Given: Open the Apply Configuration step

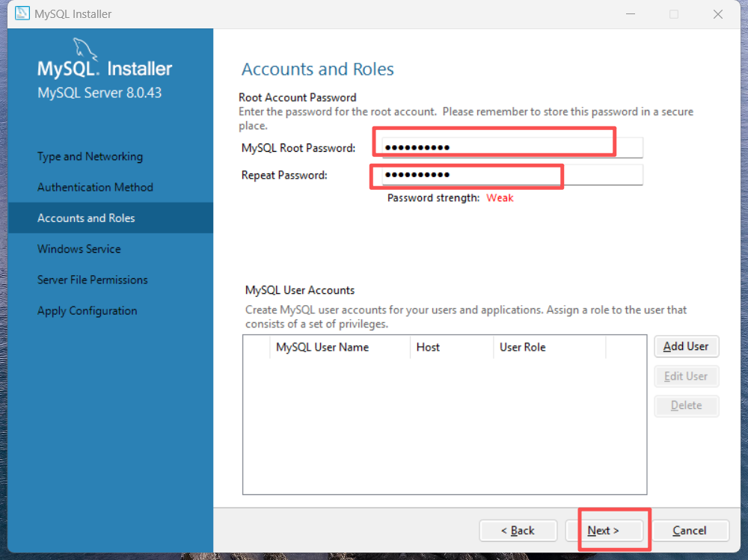Looking at the screenshot, I should (x=88, y=311).
